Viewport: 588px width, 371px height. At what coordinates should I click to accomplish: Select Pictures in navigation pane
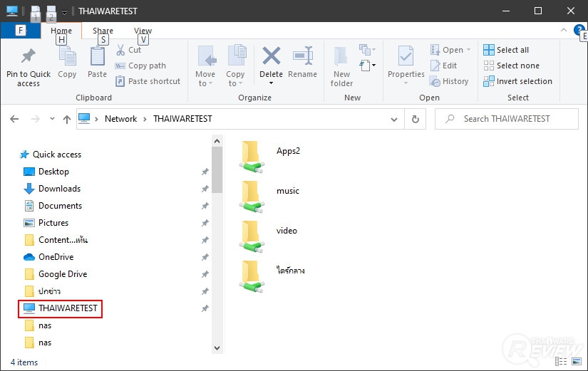46,223
